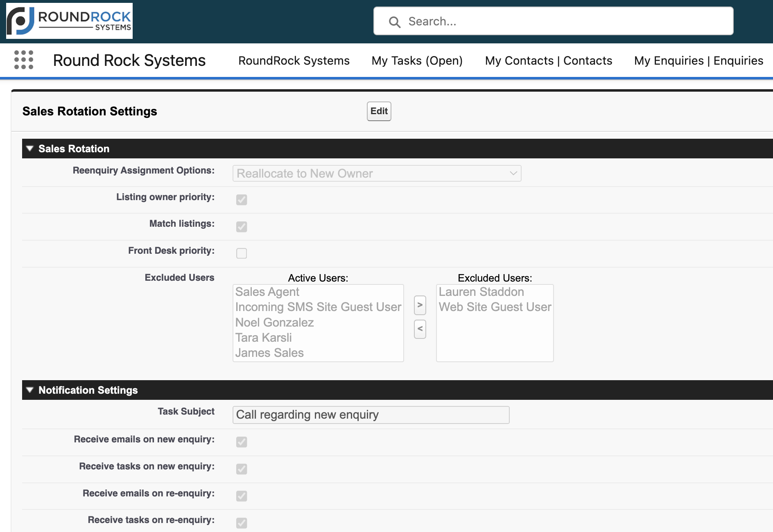Open the RoundRock Systems navigation item
773x532 pixels.
(x=294, y=60)
